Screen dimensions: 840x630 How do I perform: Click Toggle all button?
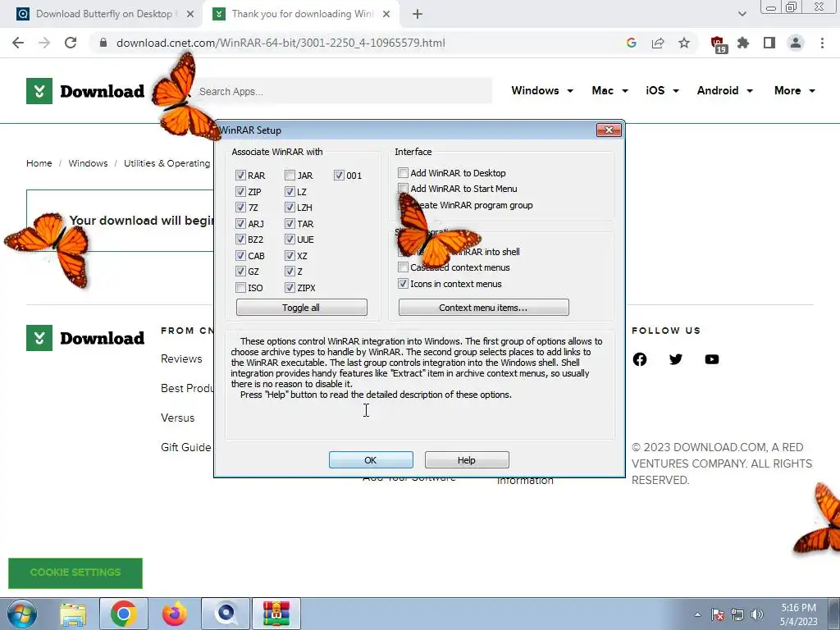coord(302,308)
